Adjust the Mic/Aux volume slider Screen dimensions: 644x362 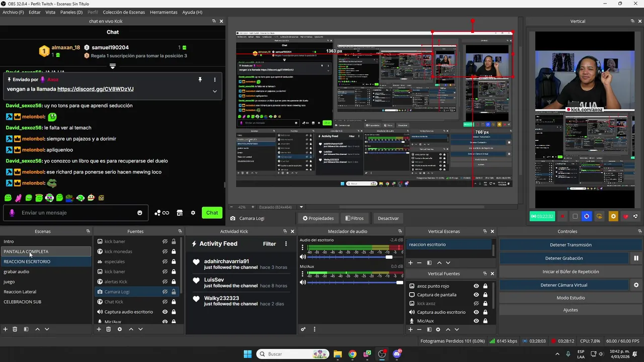click(355, 283)
